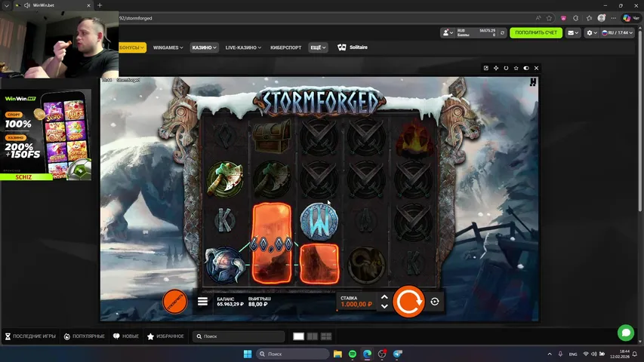The image size is (644, 362).
Task: Expand the КАЗИНО dropdown menu
Action: click(x=204, y=48)
